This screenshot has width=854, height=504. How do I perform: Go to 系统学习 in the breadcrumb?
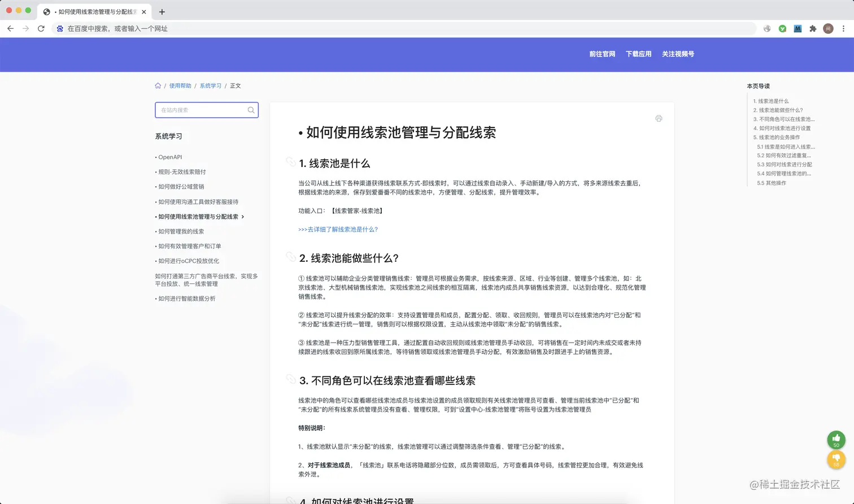[x=210, y=86]
